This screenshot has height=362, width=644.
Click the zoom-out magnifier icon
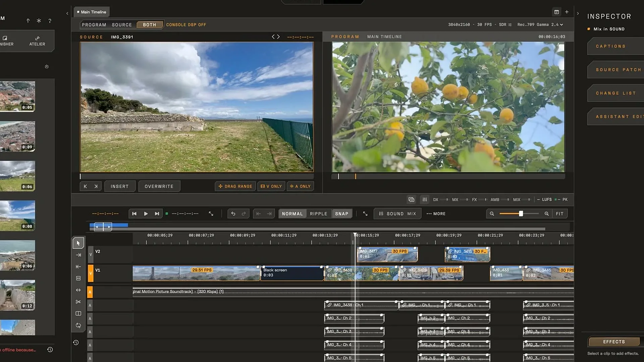click(492, 214)
